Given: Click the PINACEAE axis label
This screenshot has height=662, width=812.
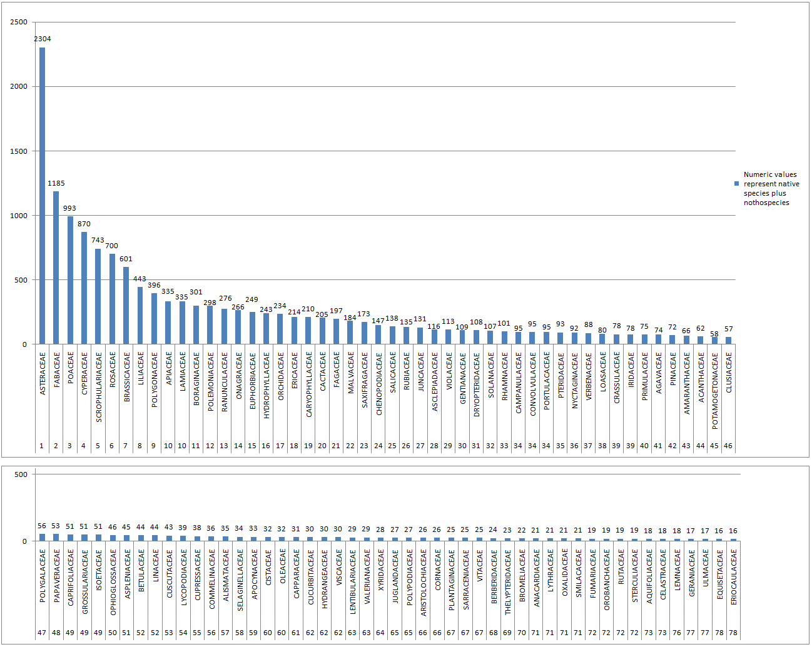Looking at the screenshot, I should pyautogui.click(x=672, y=369).
